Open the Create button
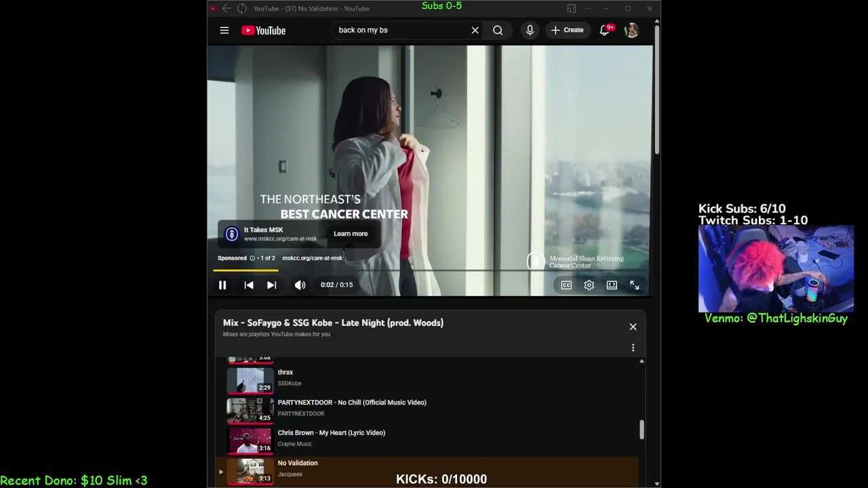868x488 pixels. pos(567,30)
